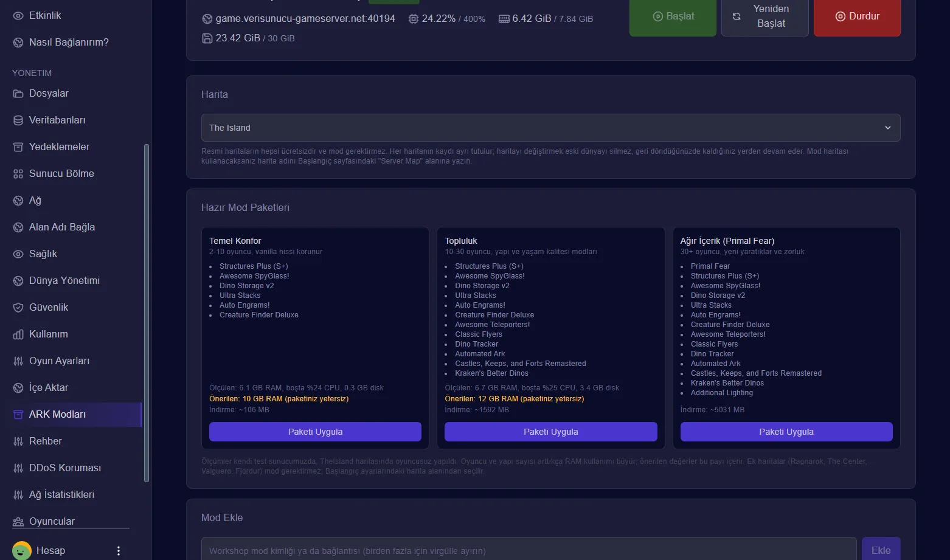Click the 'Hazır Mod Paketleri' heading
The height and width of the screenshot is (560, 950).
click(245, 208)
